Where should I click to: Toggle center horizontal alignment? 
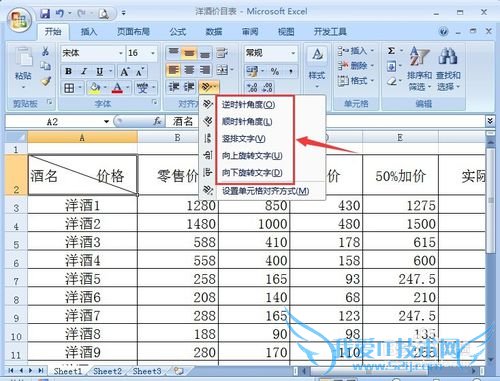coord(189,70)
